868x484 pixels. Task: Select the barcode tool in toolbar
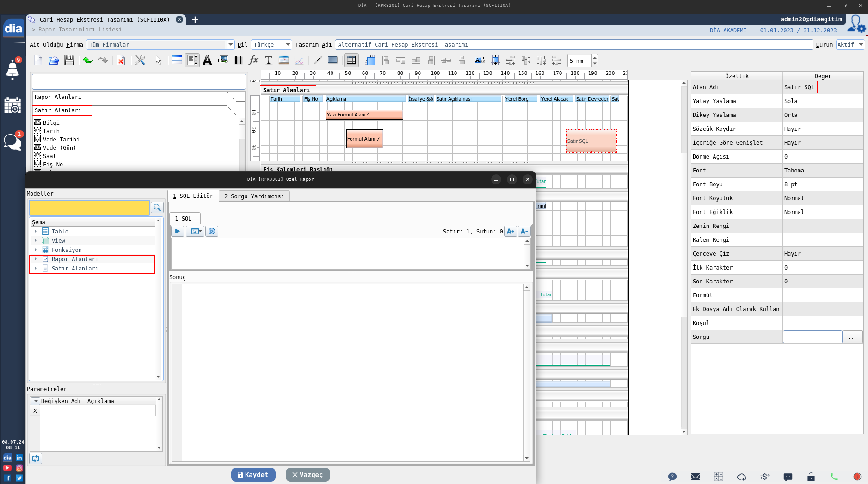click(x=238, y=60)
